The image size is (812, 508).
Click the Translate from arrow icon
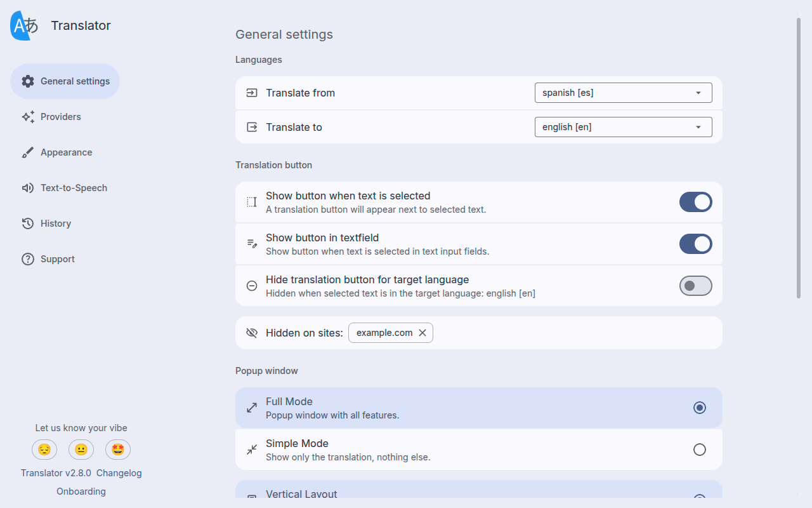252,93
